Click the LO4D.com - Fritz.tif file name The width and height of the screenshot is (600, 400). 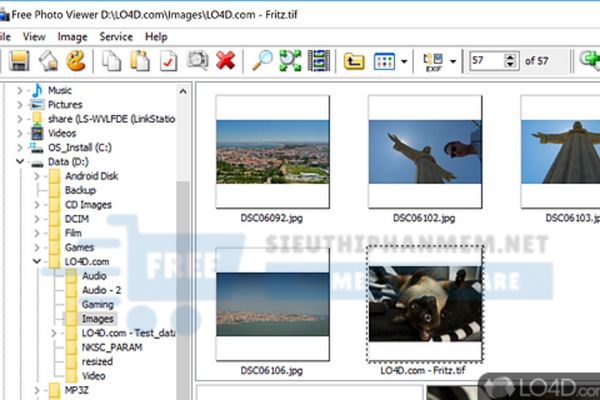pyautogui.click(x=423, y=371)
